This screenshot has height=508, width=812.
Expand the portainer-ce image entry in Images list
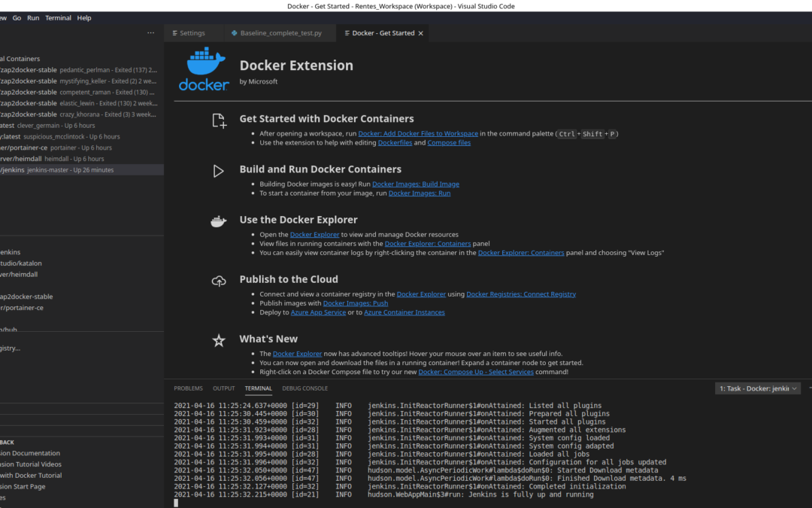click(x=82, y=308)
